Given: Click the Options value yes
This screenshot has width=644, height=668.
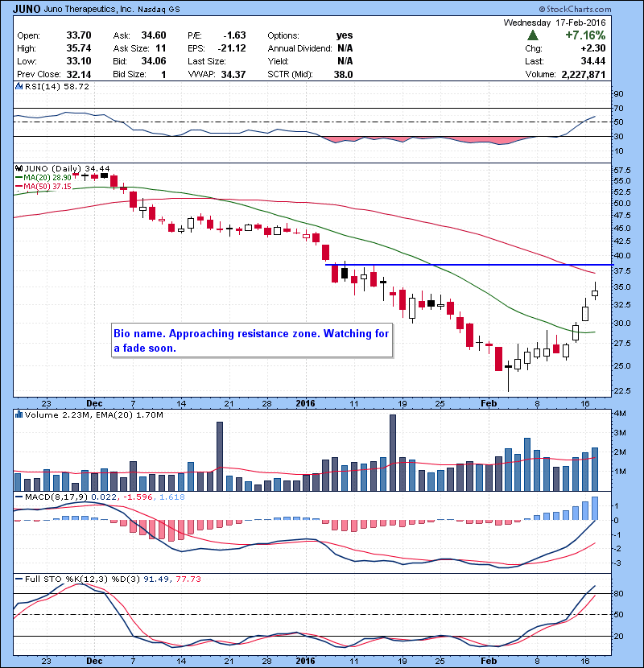Looking at the screenshot, I should 345,35.
